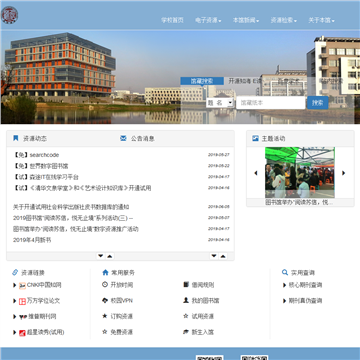Go to next slide in 主题活动 carousel
This screenshot has height=360, width=360.
pos(344,173)
